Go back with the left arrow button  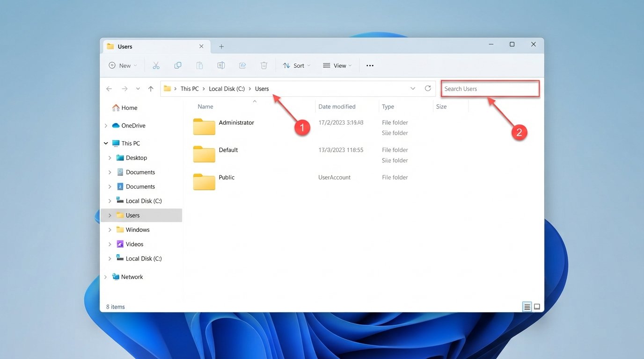pyautogui.click(x=109, y=89)
